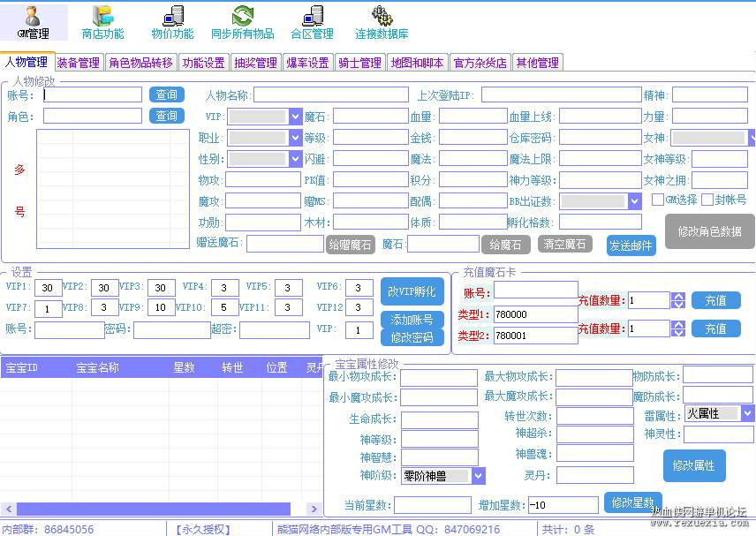The height and width of the screenshot is (536, 756).
Task: Click the 金钱 input field
Action: point(473,138)
